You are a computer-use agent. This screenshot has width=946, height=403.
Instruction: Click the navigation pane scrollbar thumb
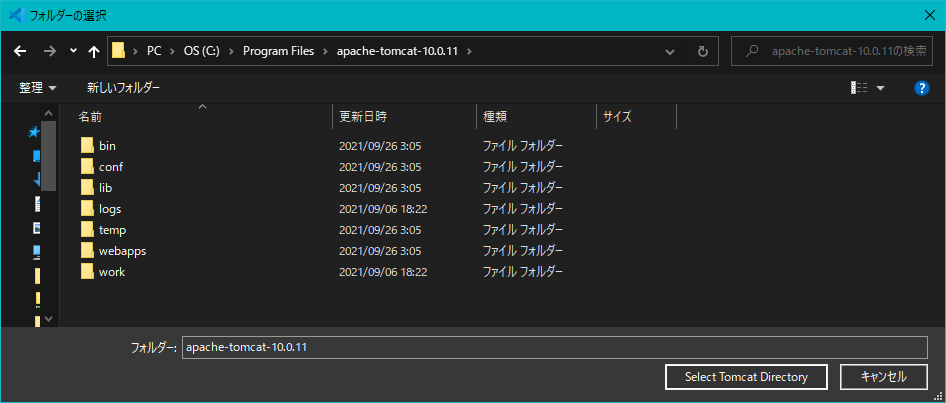(49, 156)
